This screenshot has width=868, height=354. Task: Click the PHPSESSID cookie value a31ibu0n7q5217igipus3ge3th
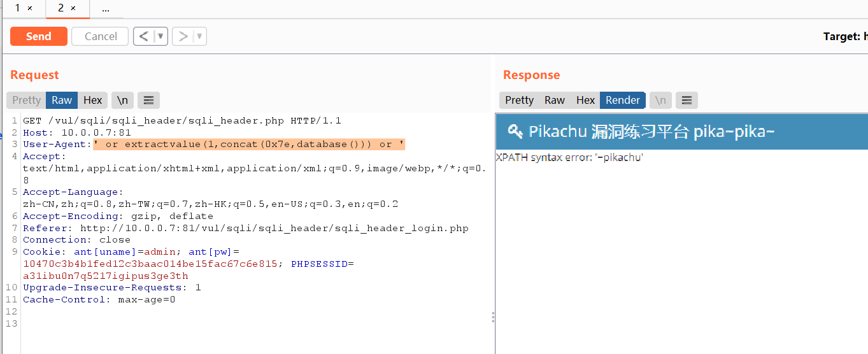106,276
